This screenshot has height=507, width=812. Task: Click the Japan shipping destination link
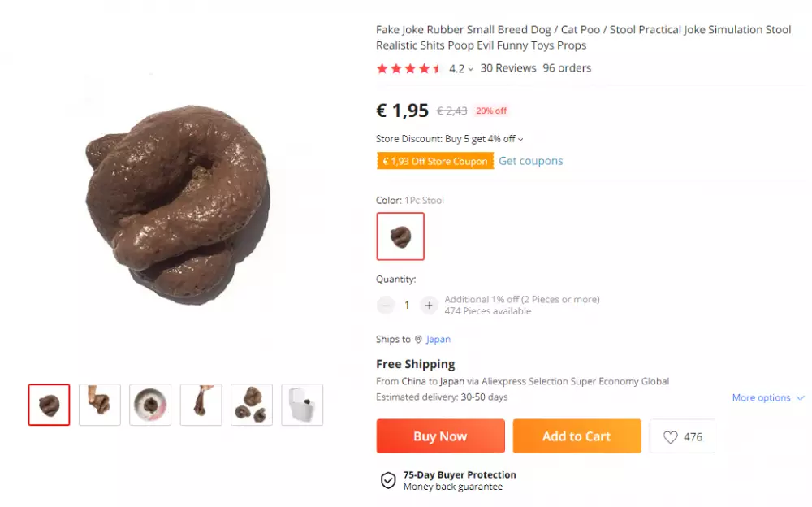pyautogui.click(x=438, y=340)
